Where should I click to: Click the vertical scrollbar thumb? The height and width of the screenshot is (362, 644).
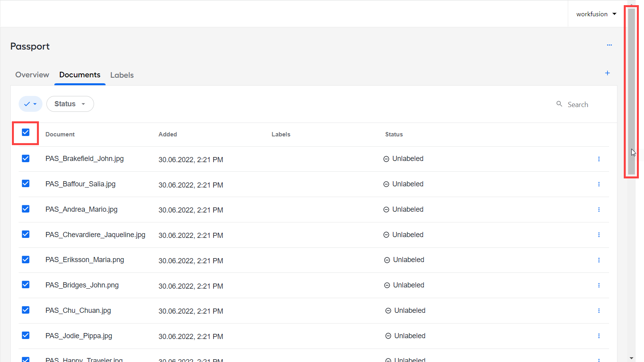631,92
